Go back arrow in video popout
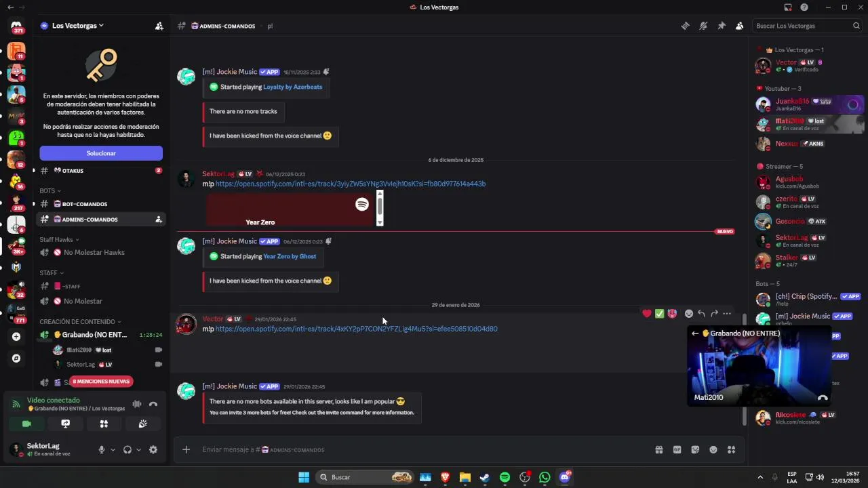This screenshot has width=868, height=488. [x=695, y=333]
